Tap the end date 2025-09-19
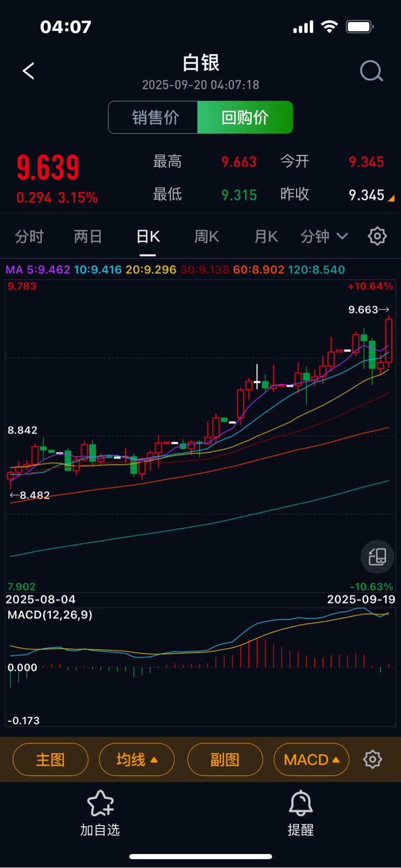 [361, 599]
